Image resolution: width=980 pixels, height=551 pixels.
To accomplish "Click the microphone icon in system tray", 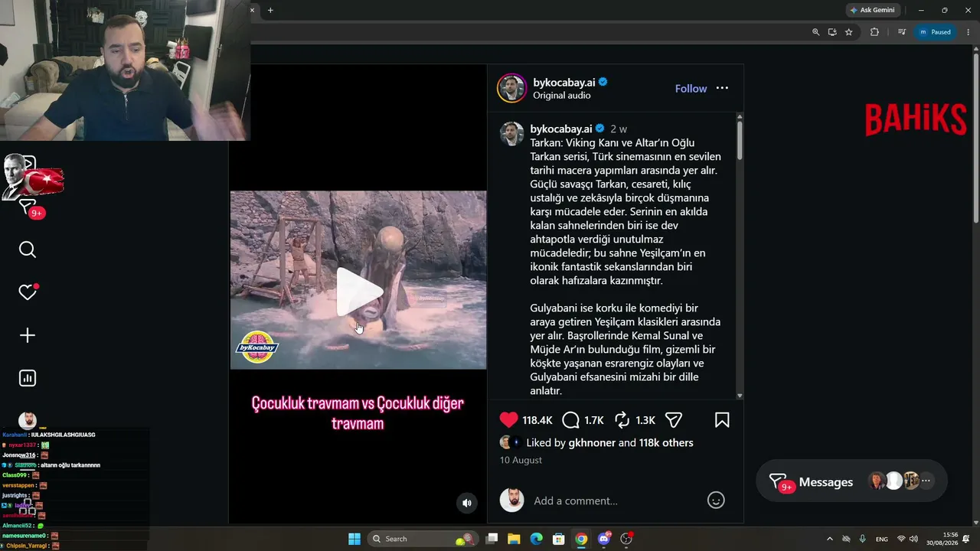I will pyautogui.click(x=863, y=539).
